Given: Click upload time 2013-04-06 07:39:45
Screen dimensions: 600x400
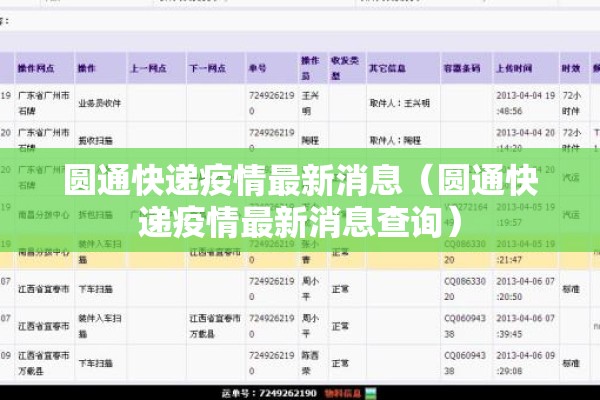Looking at the screenshot, I should pos(525,326).
